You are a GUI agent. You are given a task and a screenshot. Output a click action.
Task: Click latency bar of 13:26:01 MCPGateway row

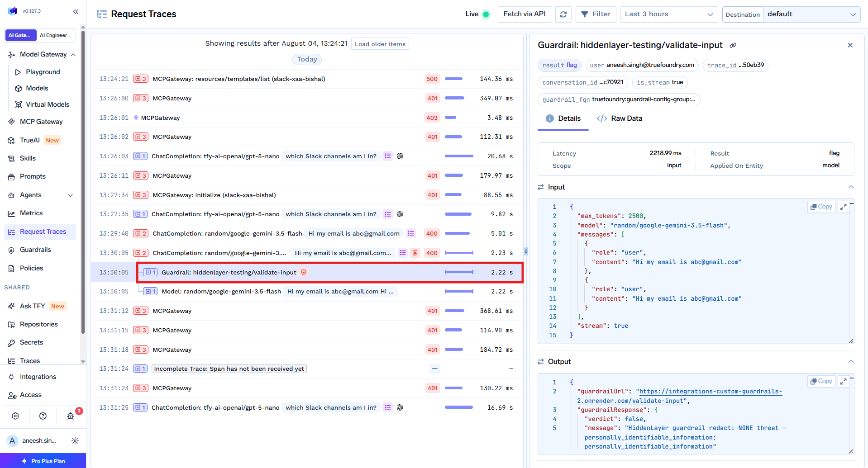click(x=450, y=118)
